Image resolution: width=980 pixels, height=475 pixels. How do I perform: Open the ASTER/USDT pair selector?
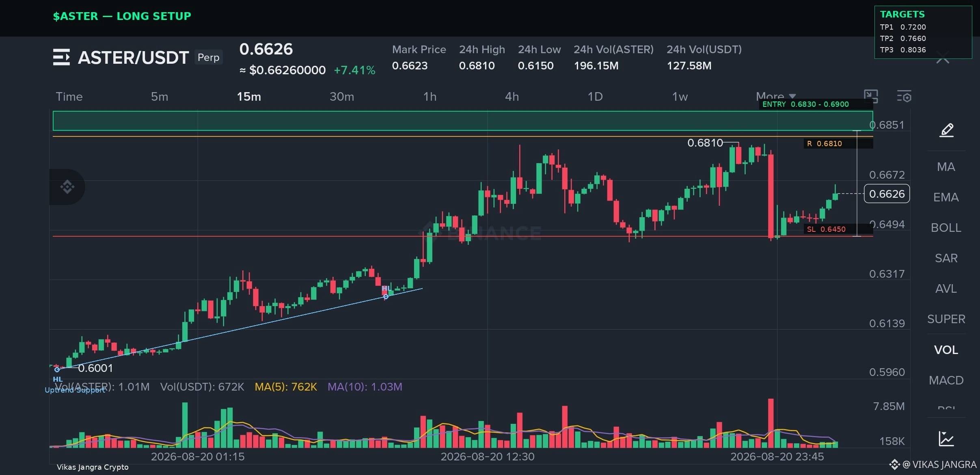pos(133,58)
